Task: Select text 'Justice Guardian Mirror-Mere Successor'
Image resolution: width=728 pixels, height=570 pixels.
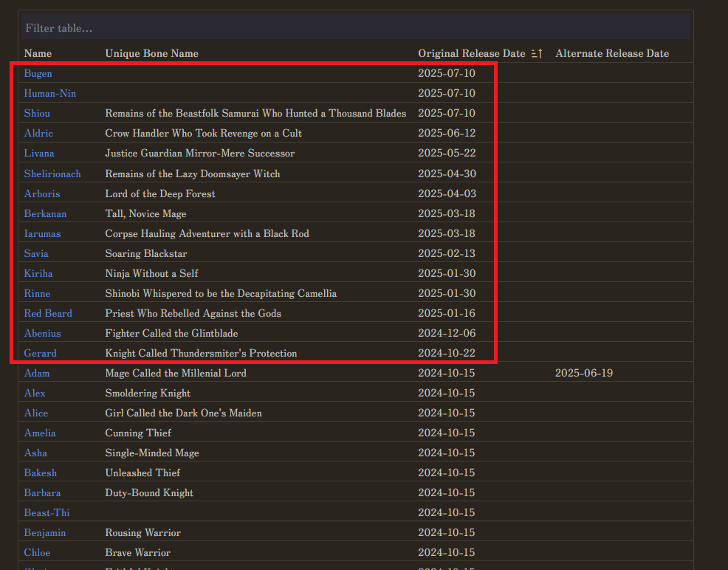Action: (x=200, y=153)
